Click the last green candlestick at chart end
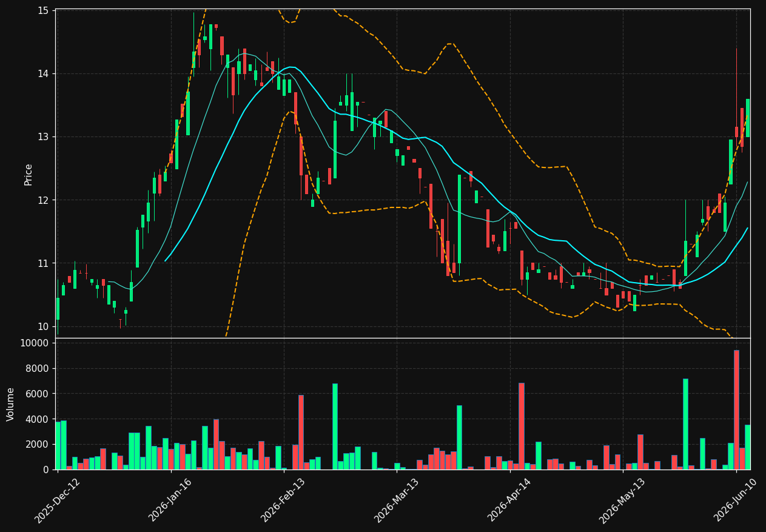 748,118
